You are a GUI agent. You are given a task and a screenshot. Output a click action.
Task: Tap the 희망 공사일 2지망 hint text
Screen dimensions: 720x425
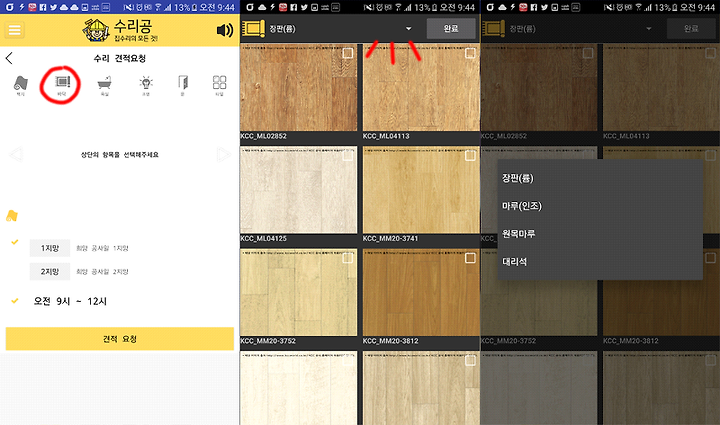(102, 272)
